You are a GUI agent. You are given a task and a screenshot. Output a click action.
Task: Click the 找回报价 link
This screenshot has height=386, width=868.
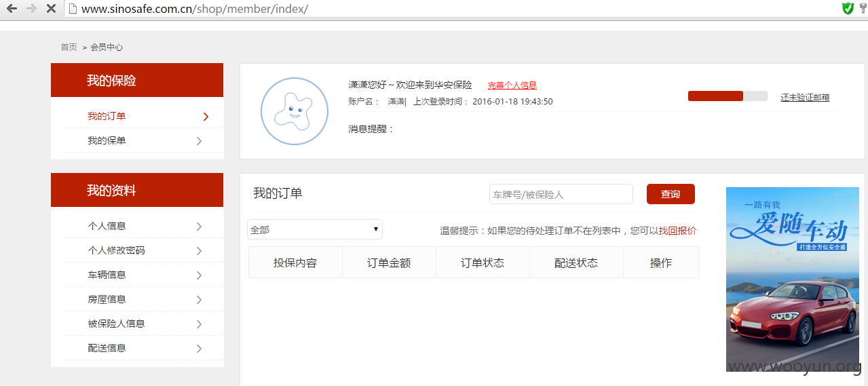(677, 231)
